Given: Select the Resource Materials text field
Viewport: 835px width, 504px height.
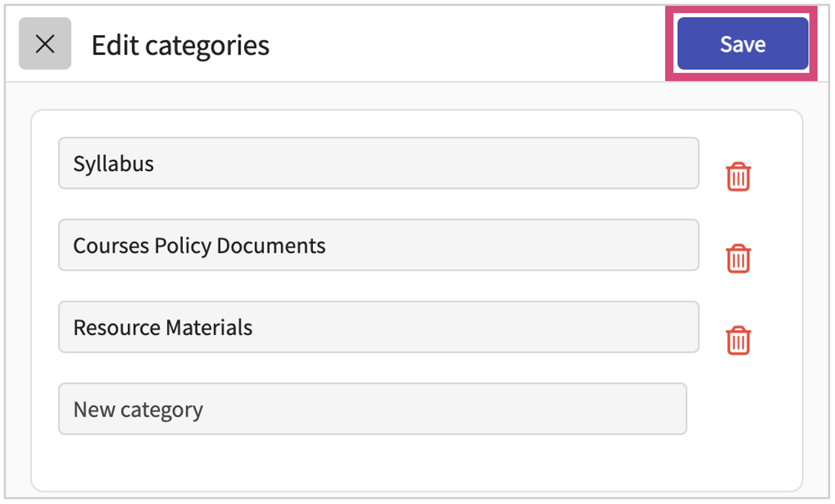Looking at the screenshot, I should 378,327.
